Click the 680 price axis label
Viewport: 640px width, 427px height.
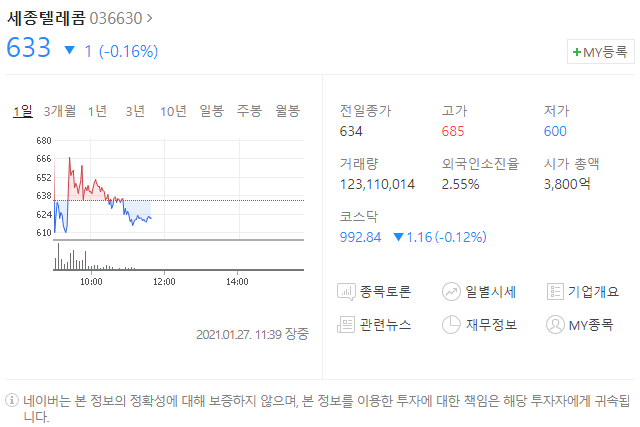44,141
